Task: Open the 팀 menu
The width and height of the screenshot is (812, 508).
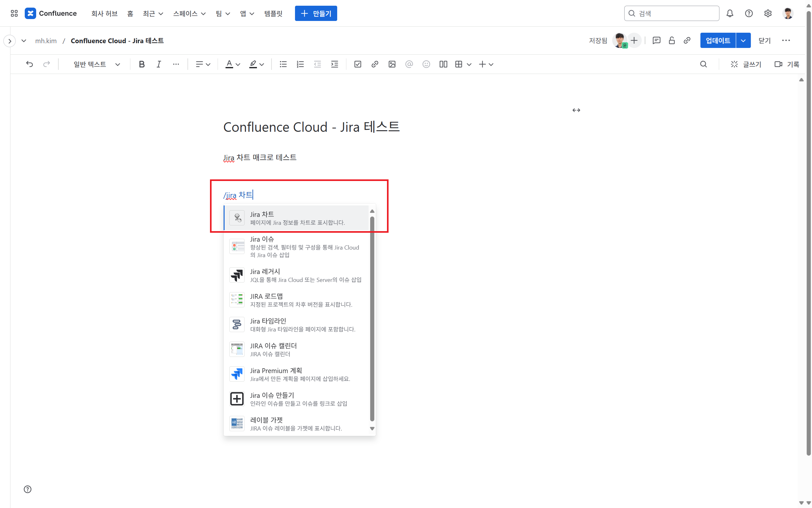Action: pos(222,13)
